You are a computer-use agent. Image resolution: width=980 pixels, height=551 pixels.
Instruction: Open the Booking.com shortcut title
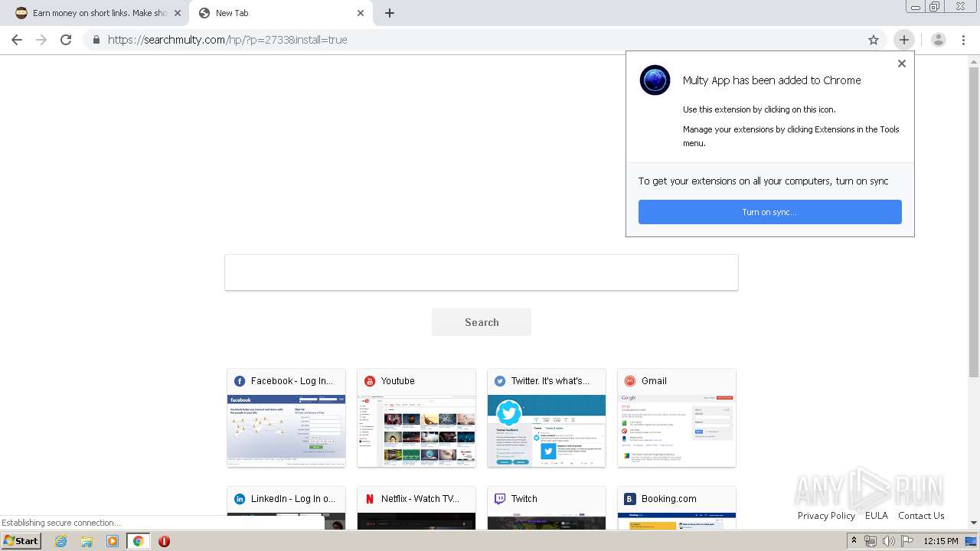coord(669,499)
